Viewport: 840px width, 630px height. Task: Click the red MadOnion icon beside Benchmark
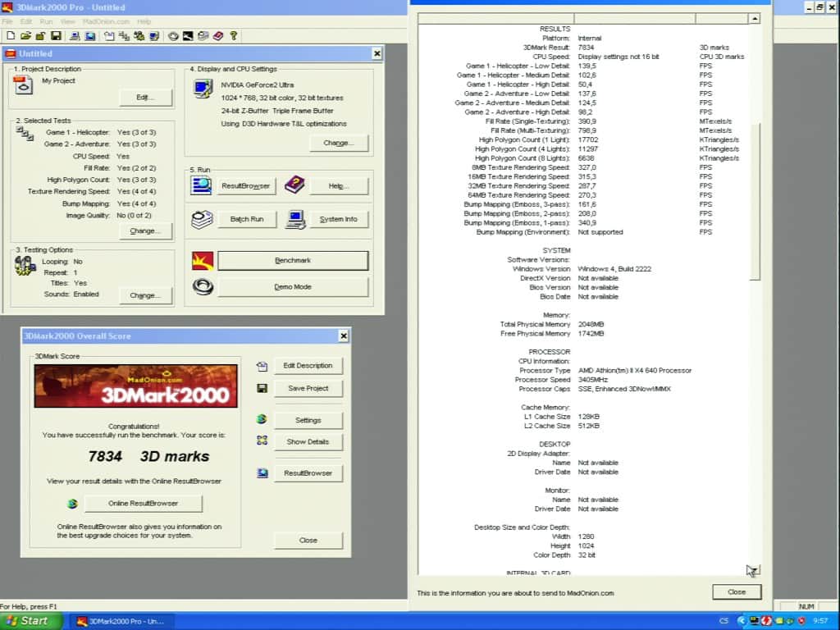(203, 260)
